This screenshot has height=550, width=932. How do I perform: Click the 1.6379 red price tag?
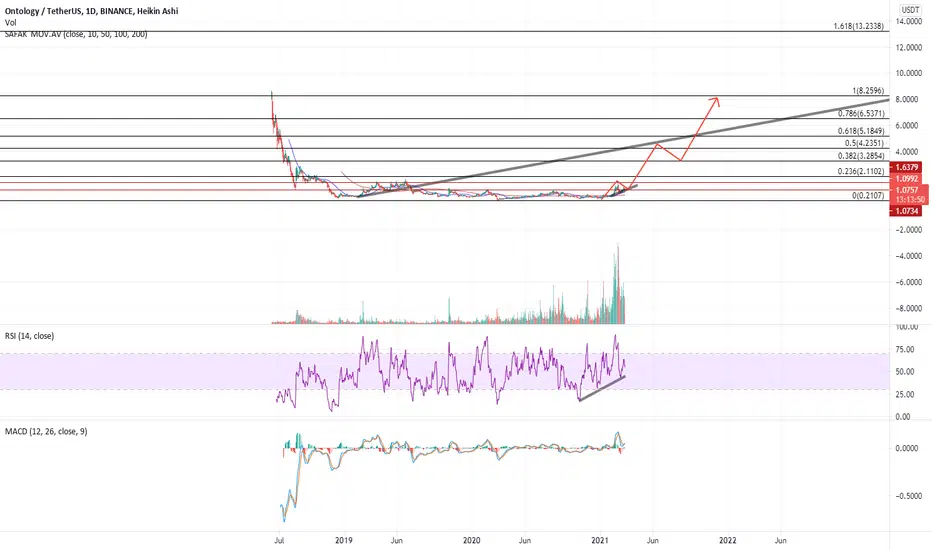[906, 168]
